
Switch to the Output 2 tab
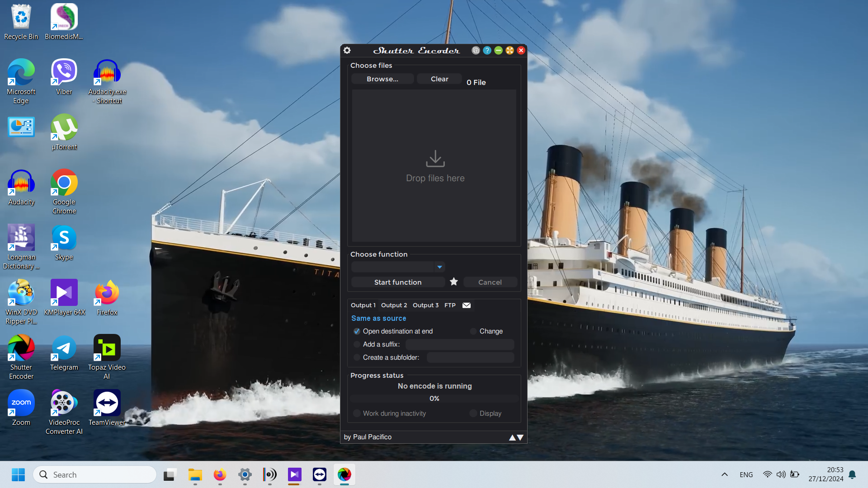(x=394, y=305)
